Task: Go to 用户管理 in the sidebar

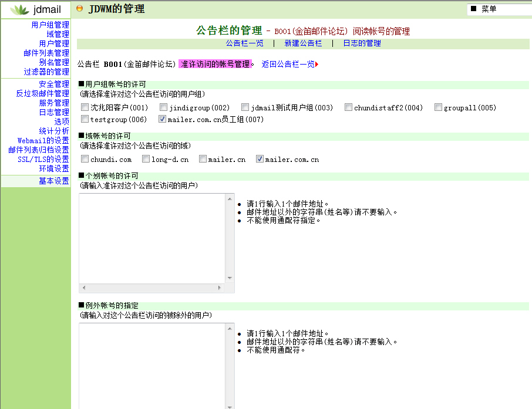Action: (x=54, y=44)
